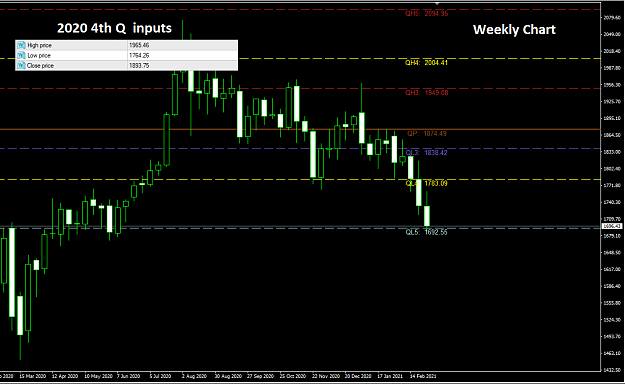Click the 1987.80 price scale label
The width and height of the screenshot is (625, 384).
pos(612,68)
